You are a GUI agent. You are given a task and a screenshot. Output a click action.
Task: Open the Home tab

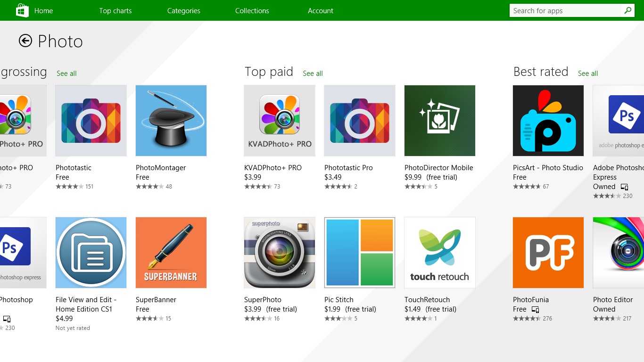(43, 10)
